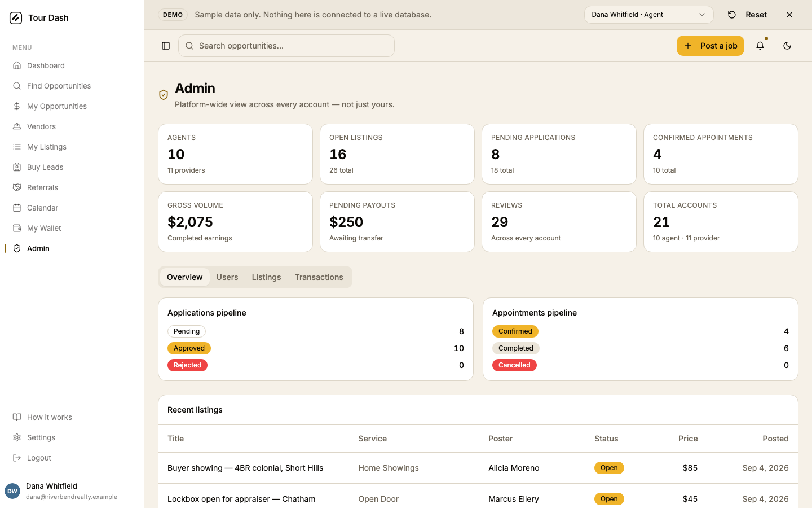Click poster name Alicia Moreno
The height and width of the screenshot is (508, 812).
coord(514,468)
